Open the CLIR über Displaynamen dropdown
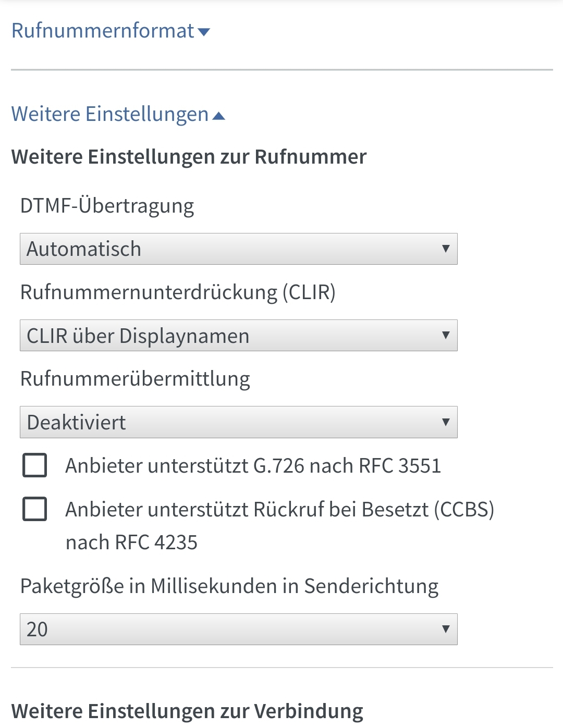This screenshot has width=563, height=728. (x=239, y=336)
